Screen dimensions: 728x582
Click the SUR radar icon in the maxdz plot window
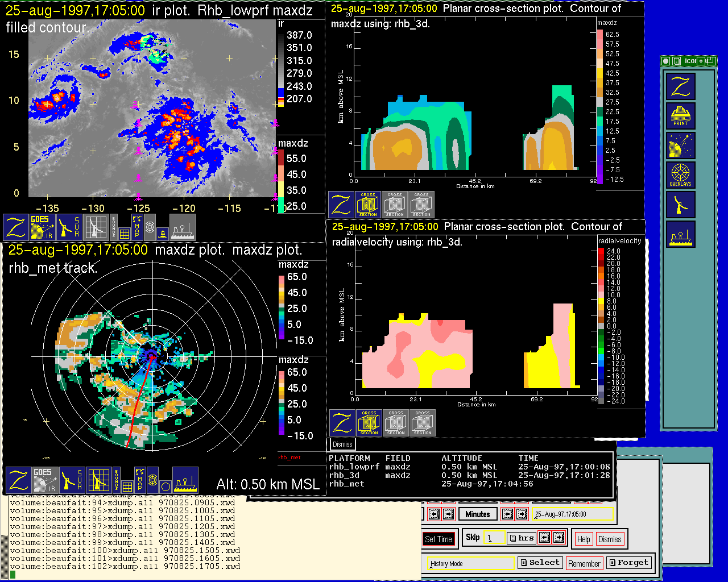pos(72,480)
